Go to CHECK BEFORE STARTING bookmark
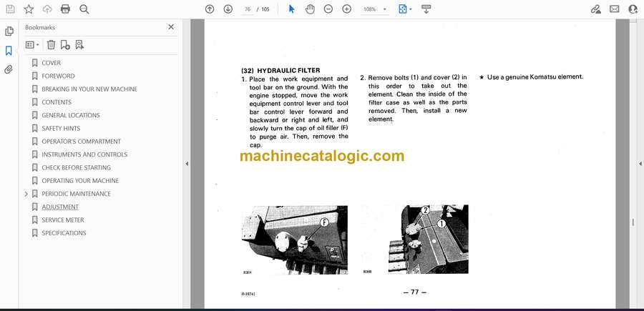The height and width of the screenshot is (311, 644). [77, 167]
